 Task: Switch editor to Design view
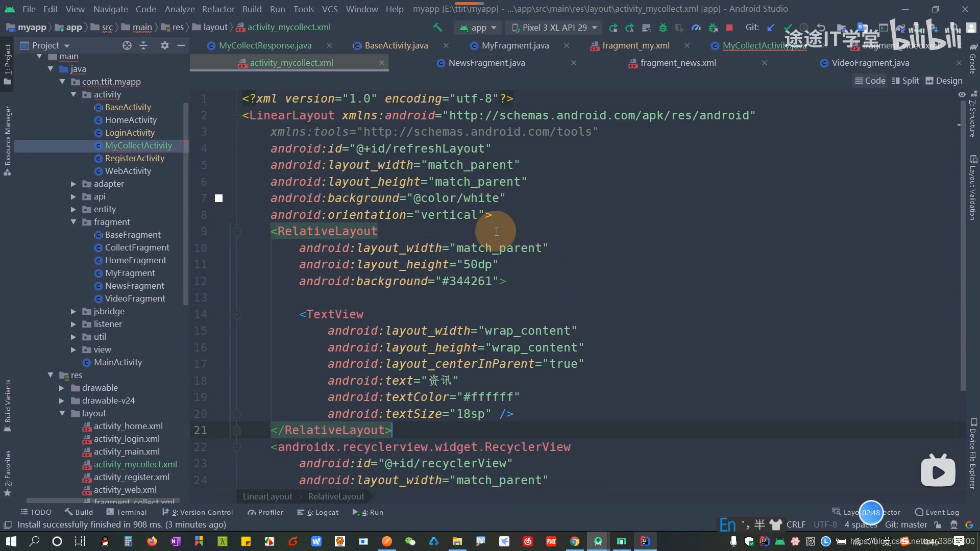944,81
